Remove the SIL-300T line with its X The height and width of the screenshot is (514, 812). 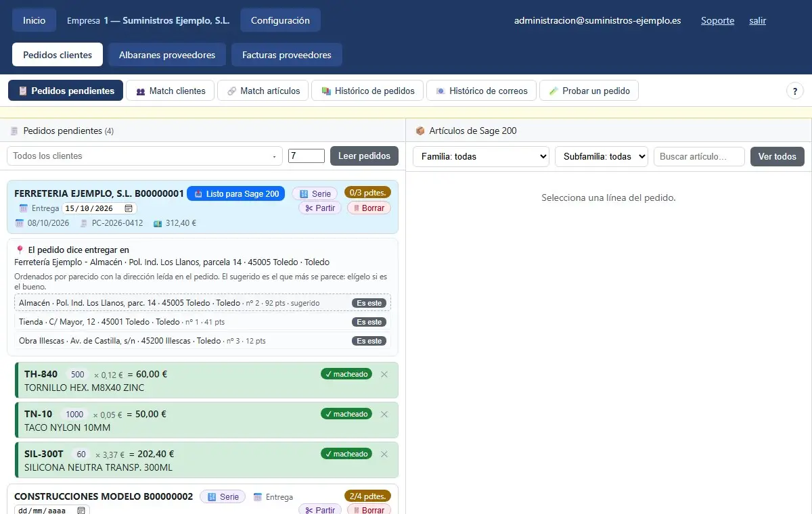click(x=384, y=454)
